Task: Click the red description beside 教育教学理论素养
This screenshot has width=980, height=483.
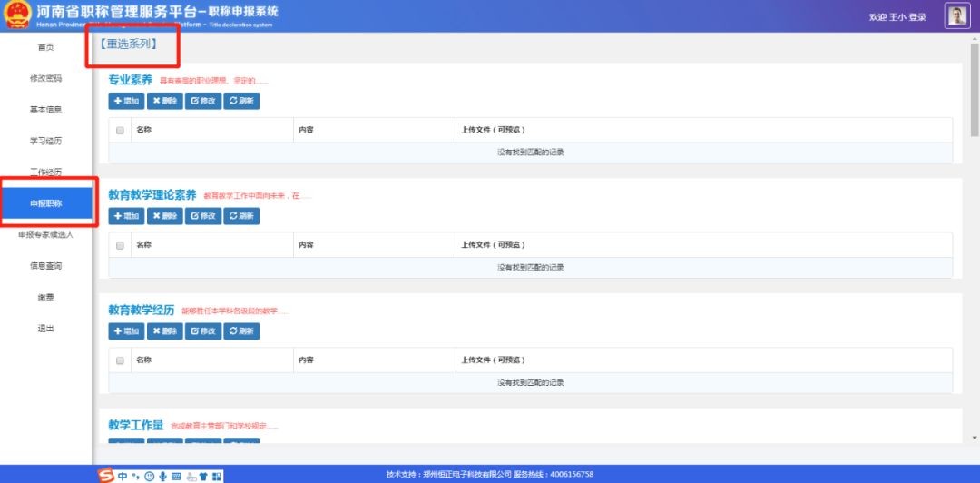Action: 258,196
